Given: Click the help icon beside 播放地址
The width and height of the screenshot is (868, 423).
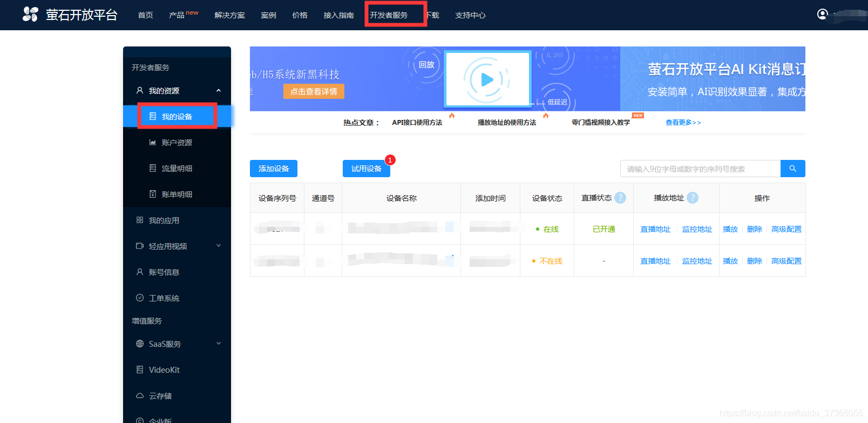Looking at the screenshot, I should coord(693,198).
